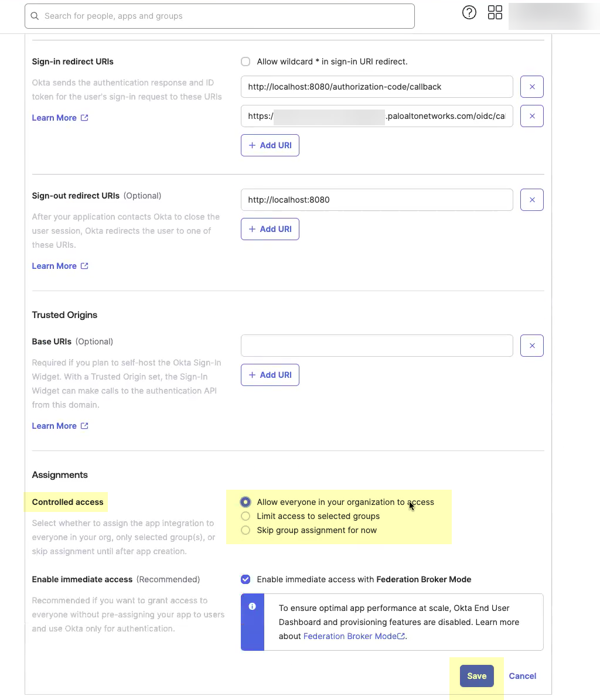Uncheck Enable immediate access with Federation Broker Mode
This screenshot has width=600, height=700.
[246, 579]
